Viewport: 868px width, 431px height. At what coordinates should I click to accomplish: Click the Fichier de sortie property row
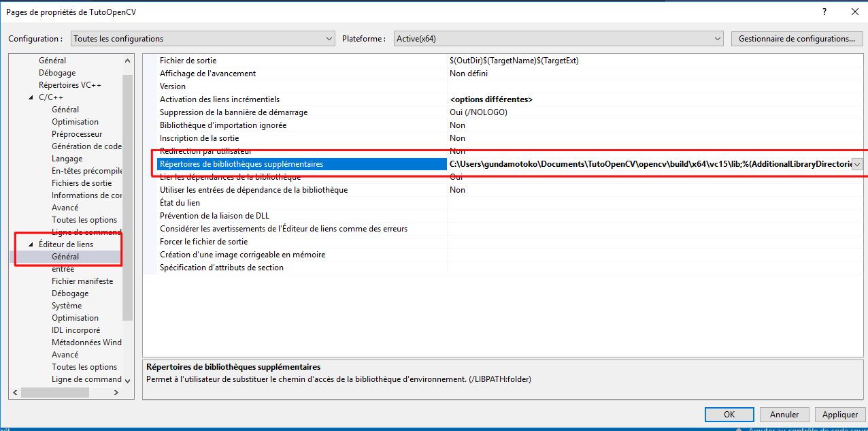pos(188,61)
